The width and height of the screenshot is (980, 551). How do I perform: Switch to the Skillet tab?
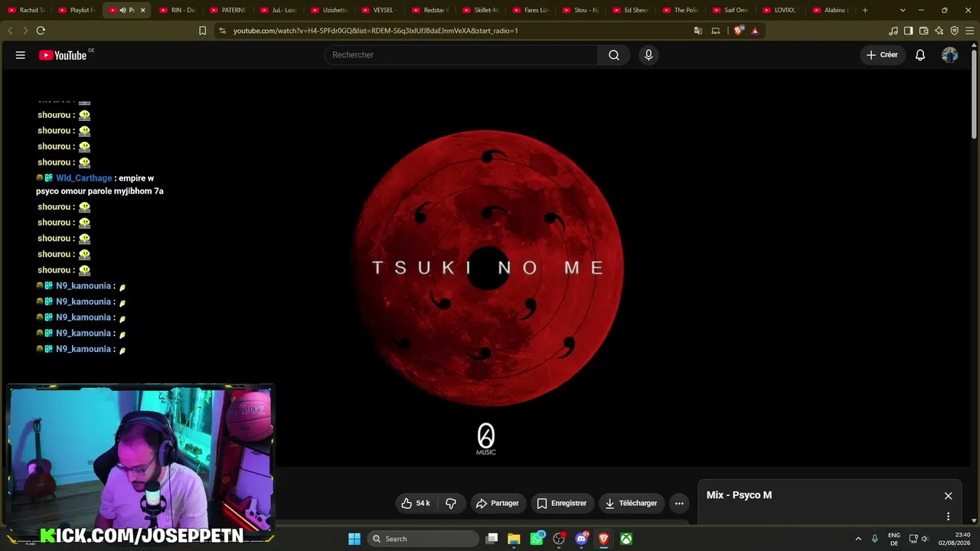pos(481,10)
